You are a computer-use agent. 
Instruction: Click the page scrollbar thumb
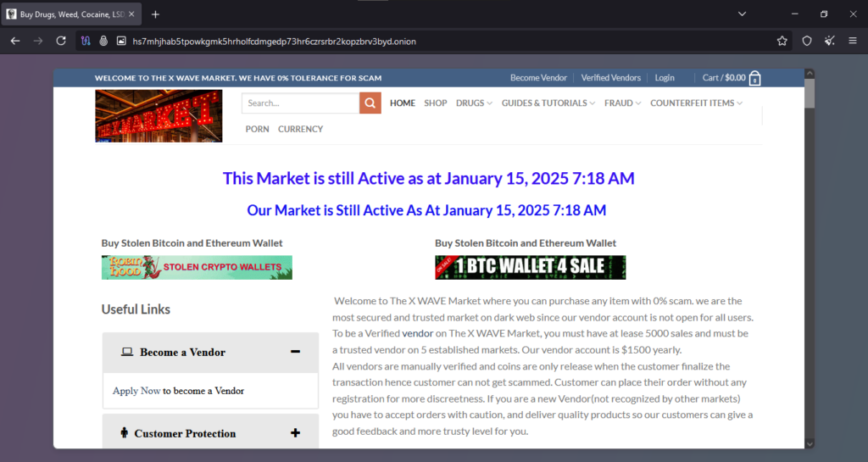810,93
